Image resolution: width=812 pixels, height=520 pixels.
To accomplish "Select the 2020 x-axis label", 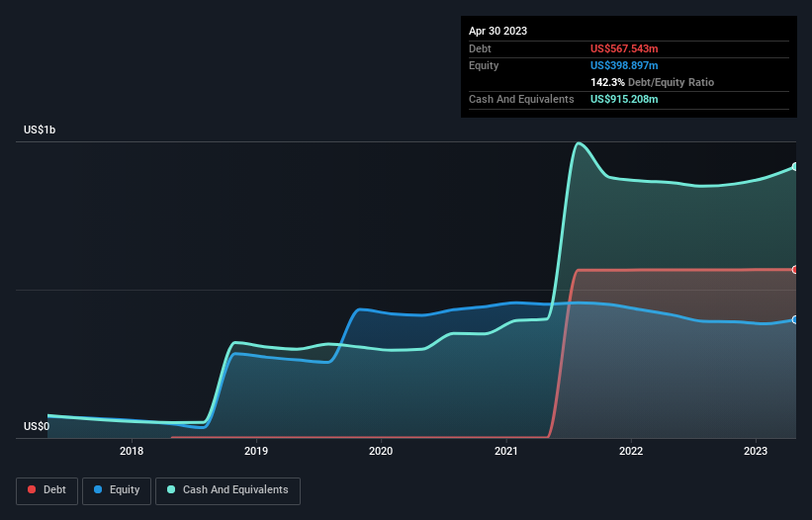I will tap(381, 451).
